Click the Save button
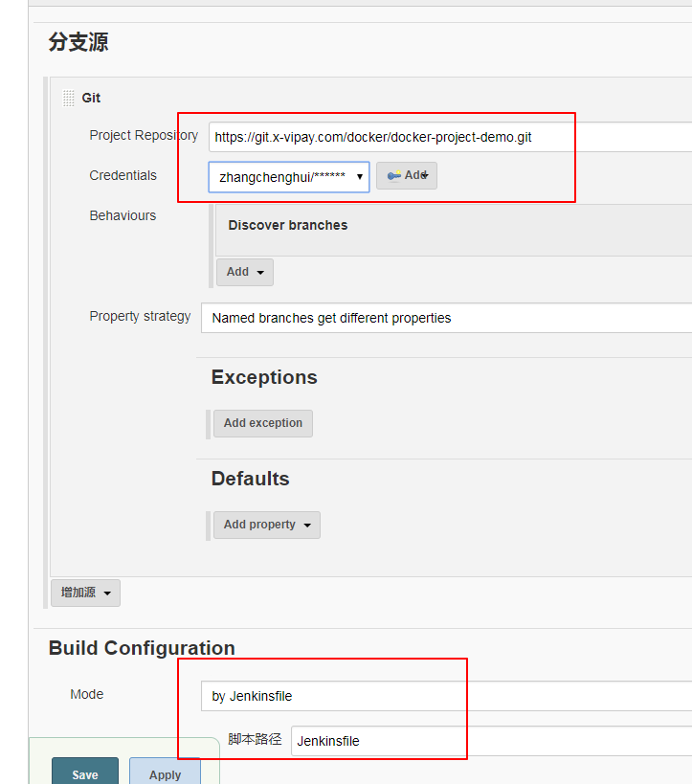 84,773
